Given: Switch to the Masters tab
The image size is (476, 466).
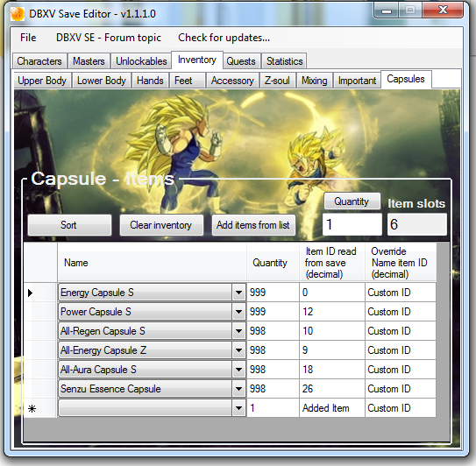Looking at the screenshot, I should point(89,61).
